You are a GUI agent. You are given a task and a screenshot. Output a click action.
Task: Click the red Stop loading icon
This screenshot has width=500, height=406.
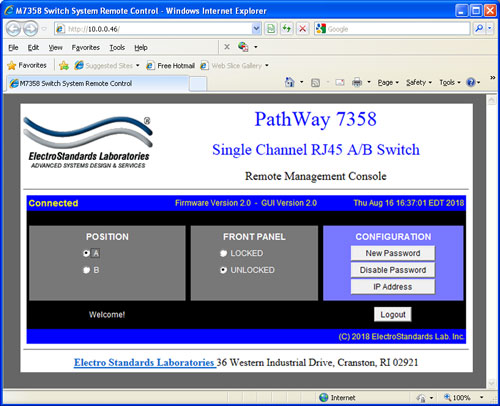point(302,29)
